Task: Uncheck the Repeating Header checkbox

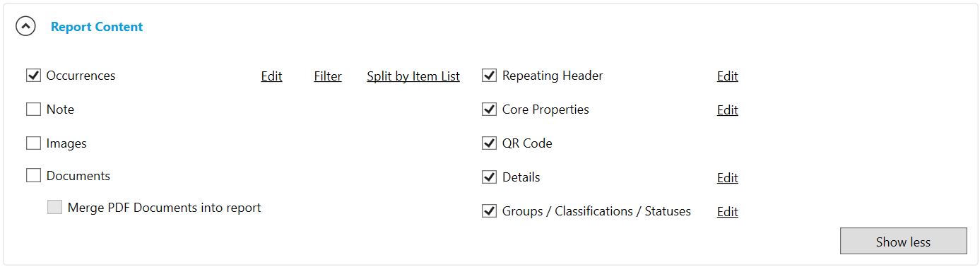Action: (x=489, y=75)
